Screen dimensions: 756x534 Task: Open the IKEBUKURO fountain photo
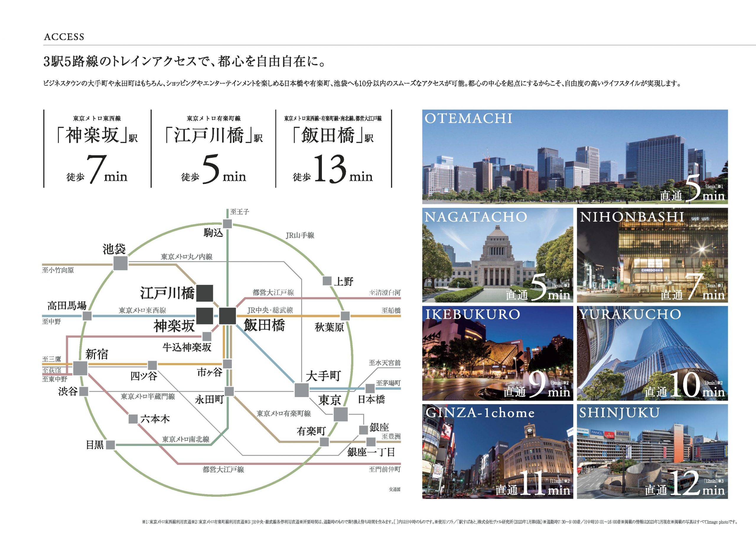click(498, 353)
